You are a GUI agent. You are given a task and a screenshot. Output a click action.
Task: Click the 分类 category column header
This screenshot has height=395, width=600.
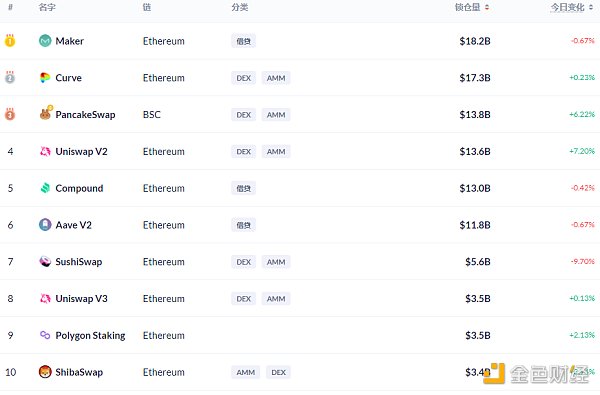(x=240, y=7)
